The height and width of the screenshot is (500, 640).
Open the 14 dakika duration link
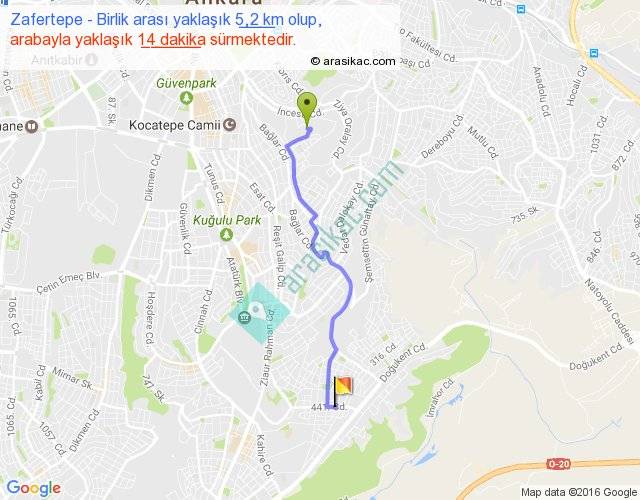coord(172,40)
